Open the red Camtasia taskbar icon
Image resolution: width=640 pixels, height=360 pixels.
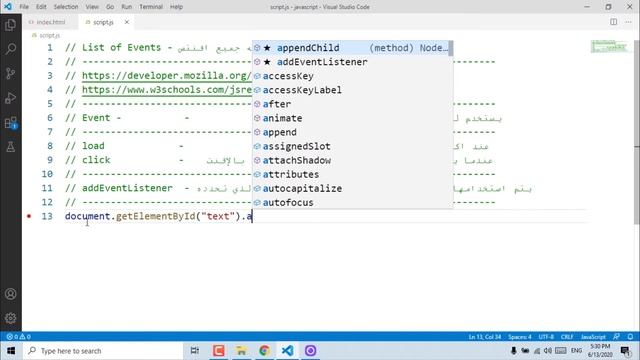pos(218,351)
